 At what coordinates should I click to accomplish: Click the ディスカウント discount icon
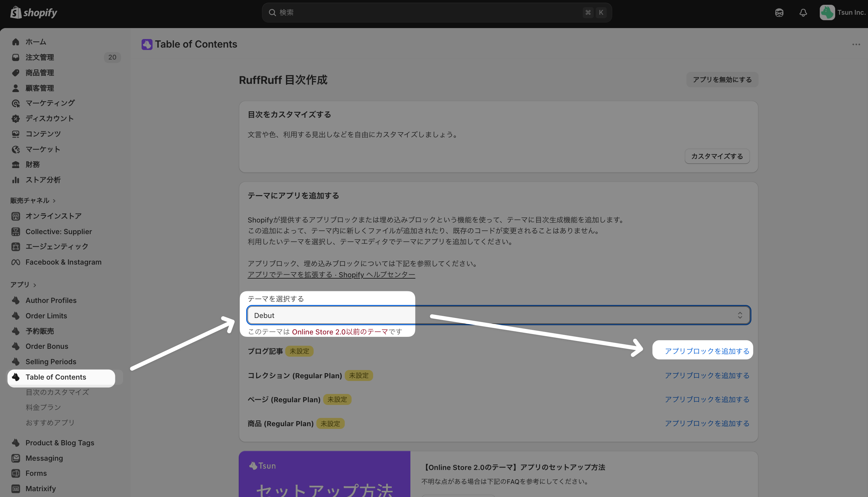click(16, 118)
